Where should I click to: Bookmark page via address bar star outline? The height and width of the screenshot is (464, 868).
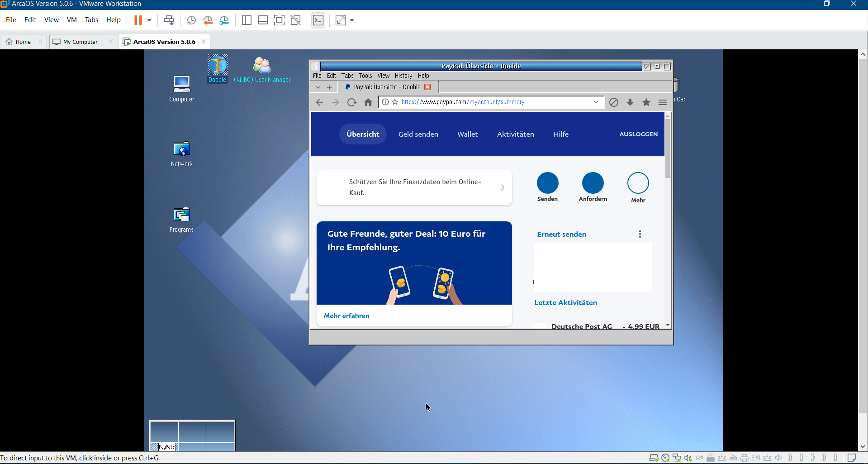(395, 102)
